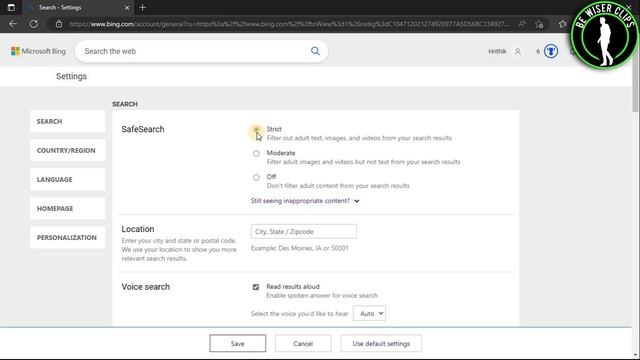Click 'Example: Des Moines, IA or 50501' text
This screenshot has width=640, height=360.
(300, 248)
